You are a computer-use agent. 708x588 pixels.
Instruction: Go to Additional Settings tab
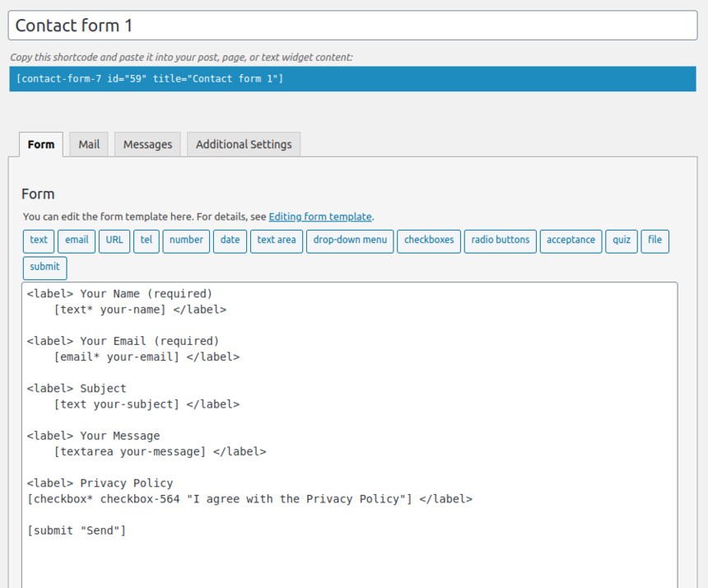click(x=244, y=144)
